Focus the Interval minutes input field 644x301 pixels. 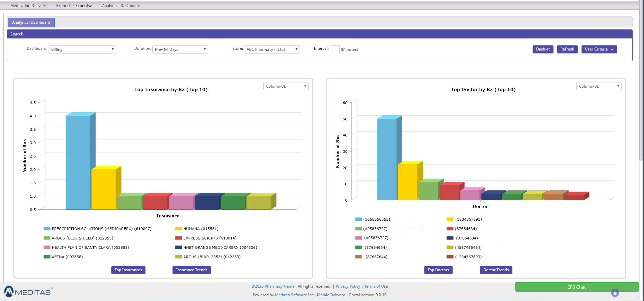pyautogui.click(x=335, y=49)
